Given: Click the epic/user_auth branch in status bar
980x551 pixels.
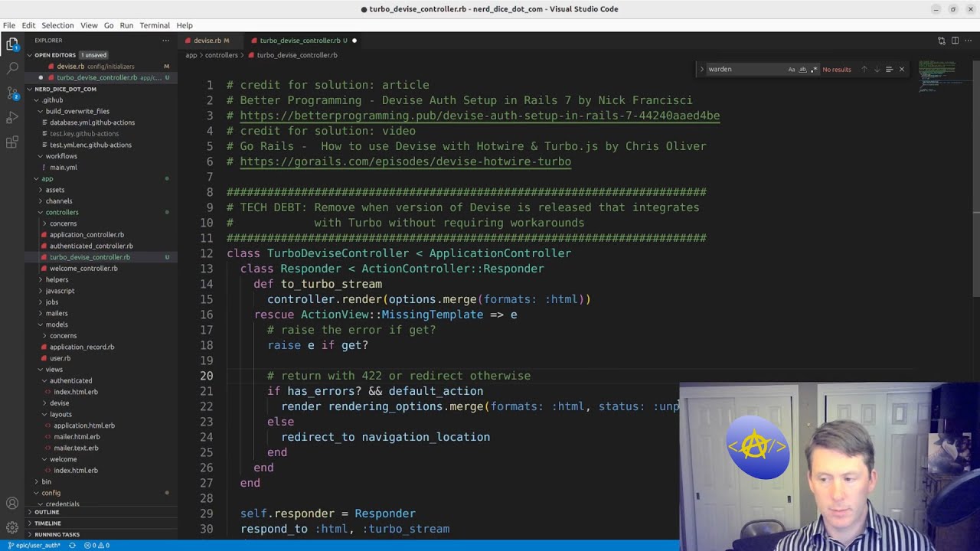Looking at the screenshot, I should 34,546.
